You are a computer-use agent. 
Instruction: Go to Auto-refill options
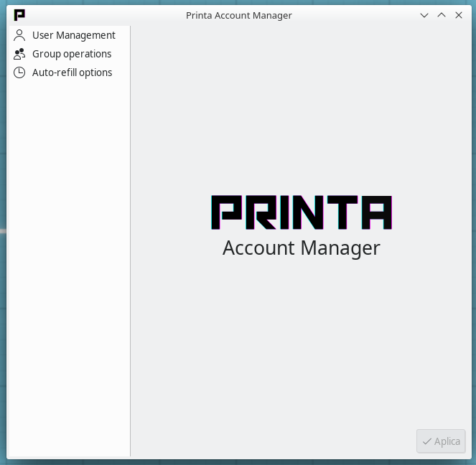point(72,72)
